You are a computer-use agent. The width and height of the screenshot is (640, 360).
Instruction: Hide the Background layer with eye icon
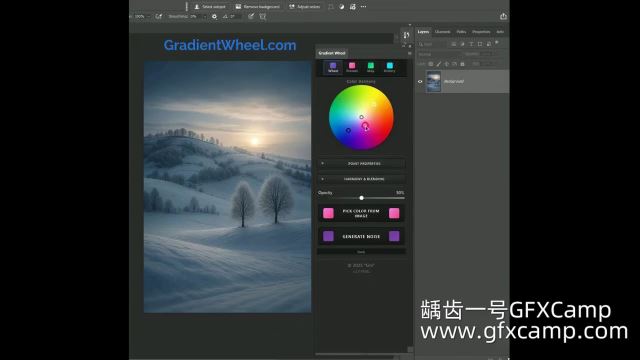420,82
